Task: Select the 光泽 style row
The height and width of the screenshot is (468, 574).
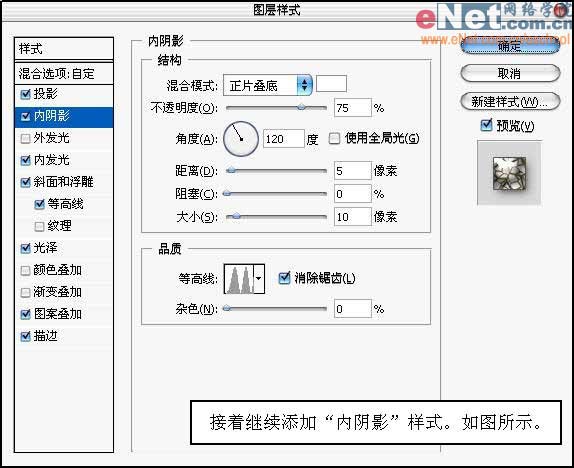Action: (64, 248)
